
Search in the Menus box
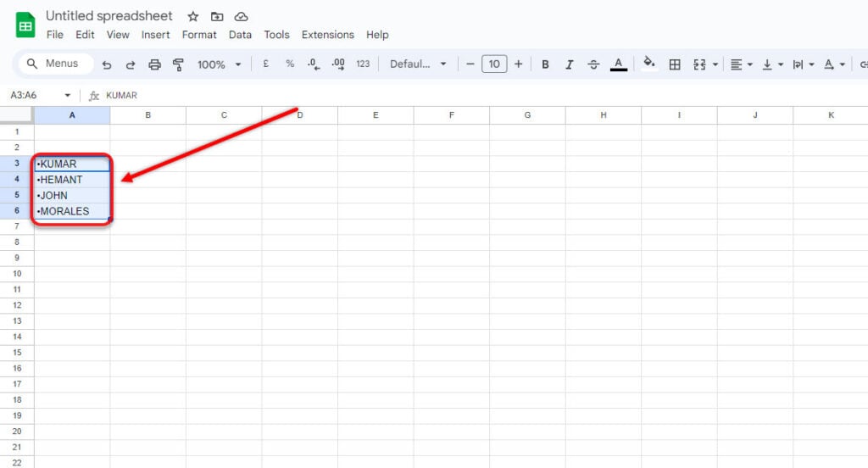(x=56, y=63)
